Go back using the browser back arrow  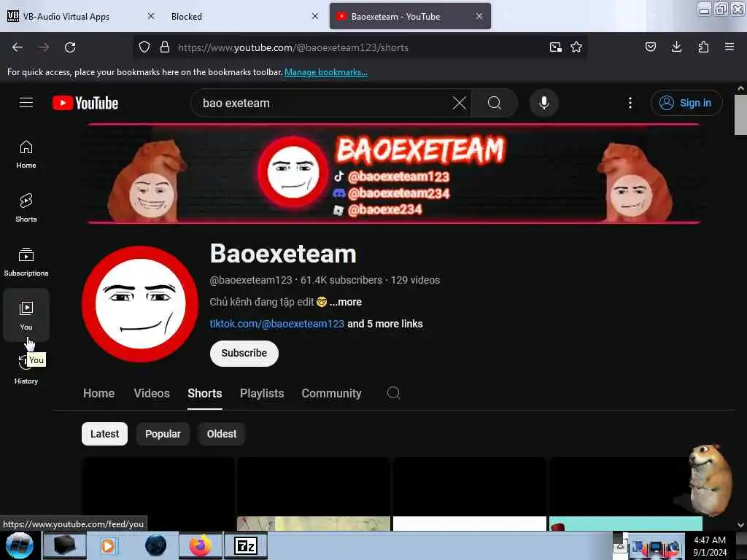tap(18, 47)
